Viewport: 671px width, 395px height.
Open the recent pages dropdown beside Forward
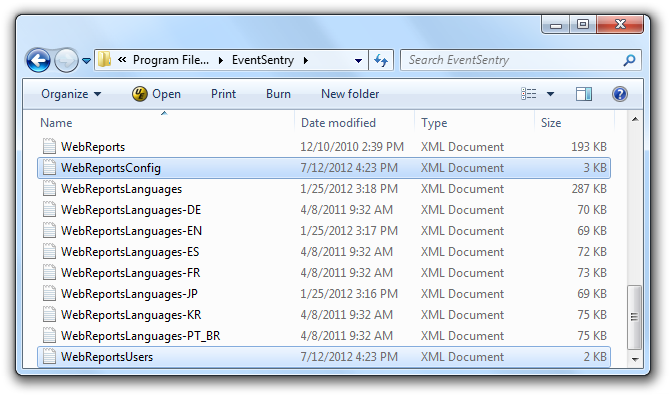tap(86, 61)
